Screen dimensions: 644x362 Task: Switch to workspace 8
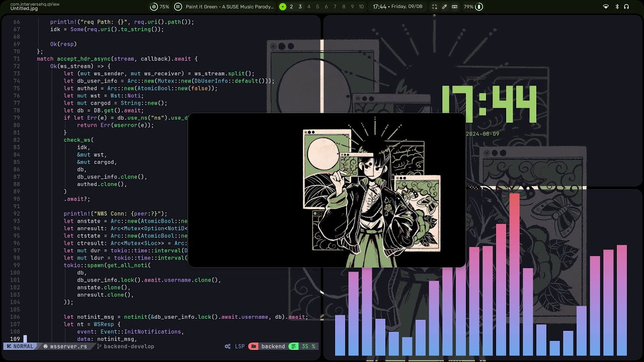344,7
